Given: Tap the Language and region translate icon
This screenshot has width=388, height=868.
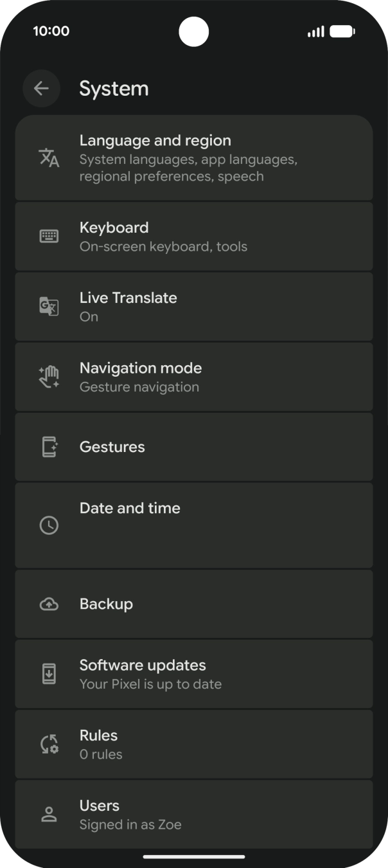Looking at the screenshot, I should coord(49,158).
